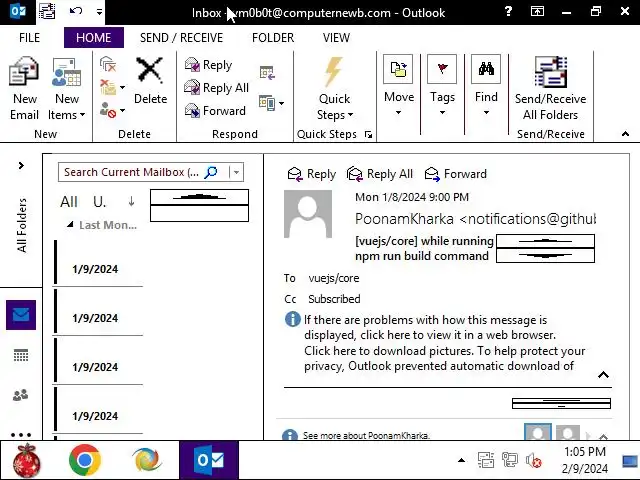Collapse the Last Month group
Image resolution: width=640 pixels, height=480 pixels.
[x=70, y=224]
